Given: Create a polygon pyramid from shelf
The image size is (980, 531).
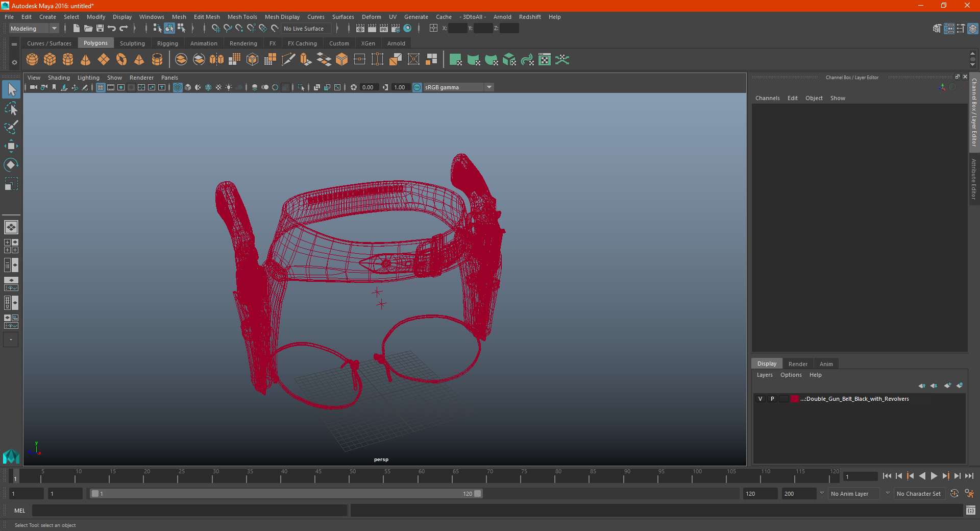Looking at the screenshot, I should [x=139, y=60].
